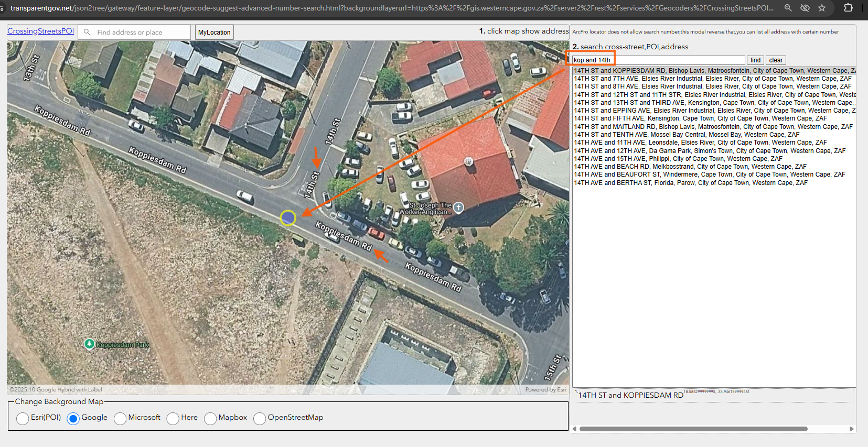This screenshot has height=447, width=868.
Task: Open the CrossingStreetsPOI link
Action: [x=40, y=31]
